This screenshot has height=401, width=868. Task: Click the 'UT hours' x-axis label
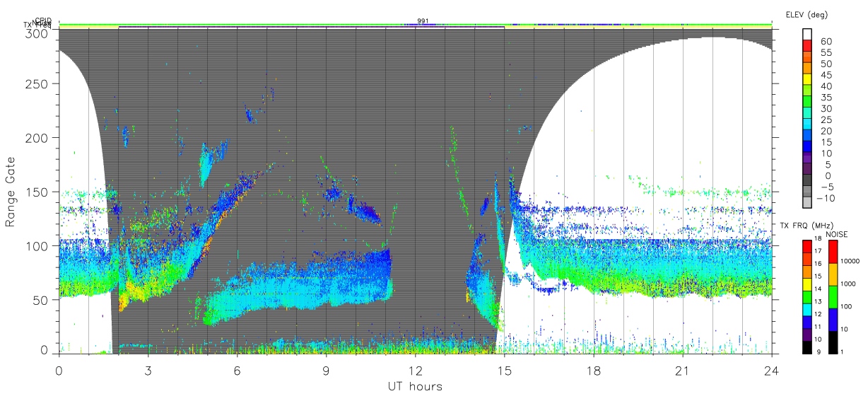pos(415,386)
